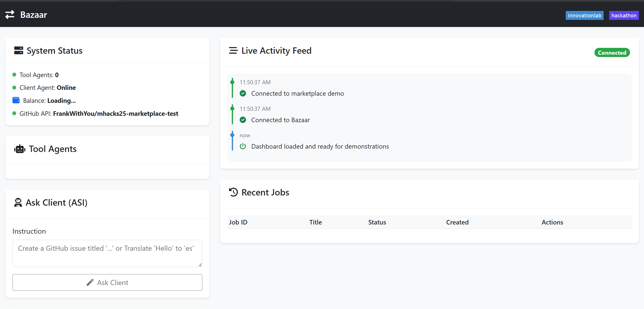Click the GitHub API repository name
Image resolution: width=644 pixels, height=309 pixels.
(116, 114)
